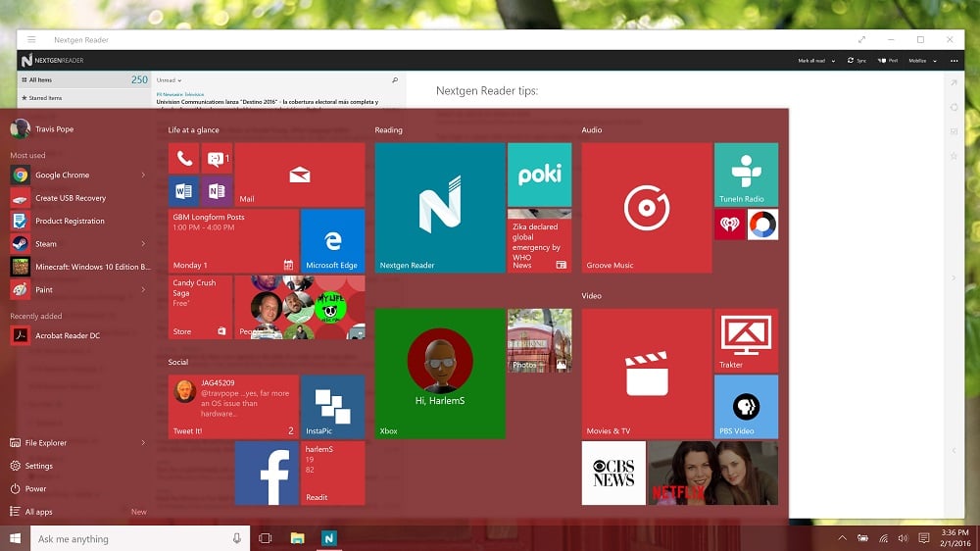Open the taskbar clock showing 3:36 PM
The height and width of the screenshot is (551, 980).
coord(955,538)
